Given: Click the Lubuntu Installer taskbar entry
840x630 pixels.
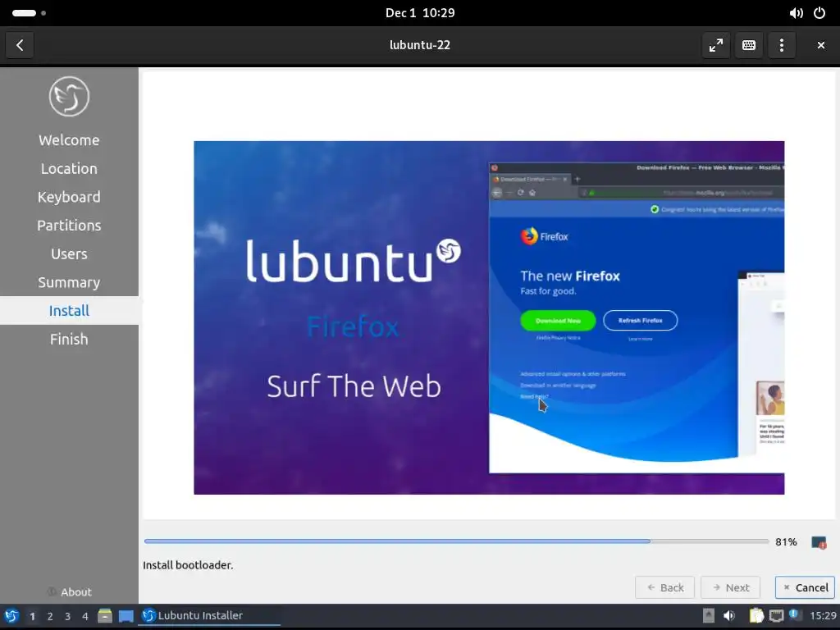Looking at the screenshot, I should tap(210, 616).
